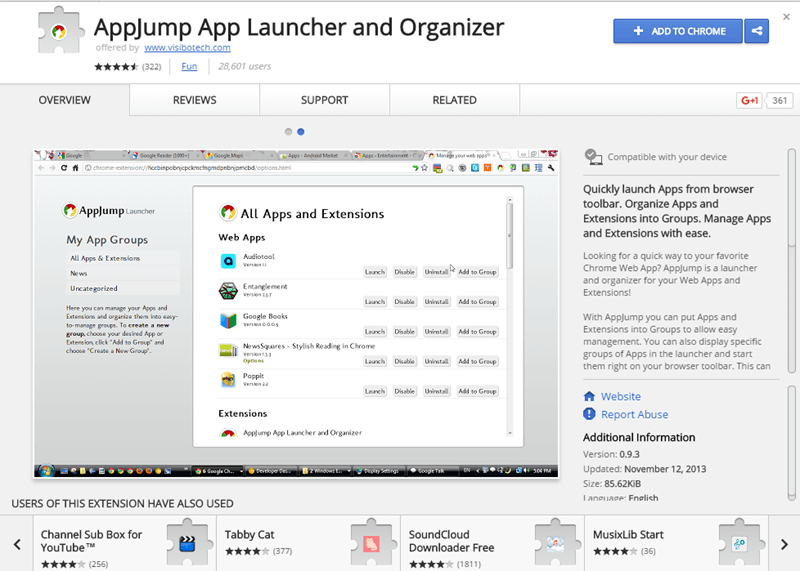Close the extension details overlay

[786, 17]
